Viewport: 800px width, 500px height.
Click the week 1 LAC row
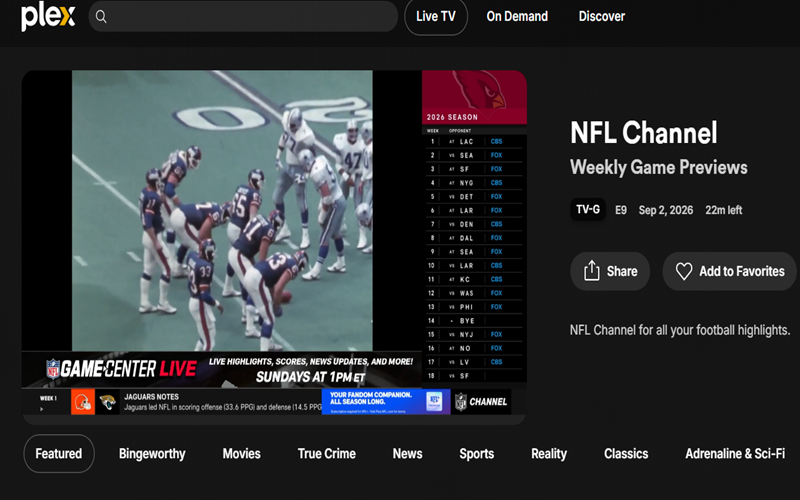[x=474, y=141]
